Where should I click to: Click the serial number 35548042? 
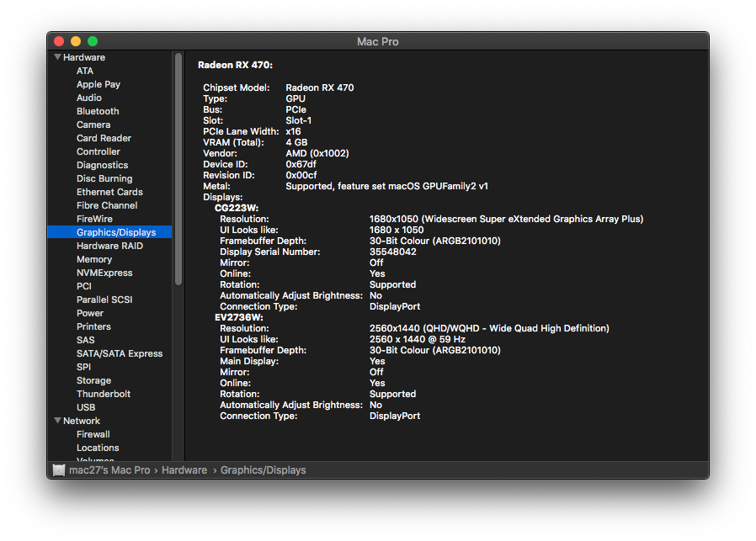tap(393, 252)
